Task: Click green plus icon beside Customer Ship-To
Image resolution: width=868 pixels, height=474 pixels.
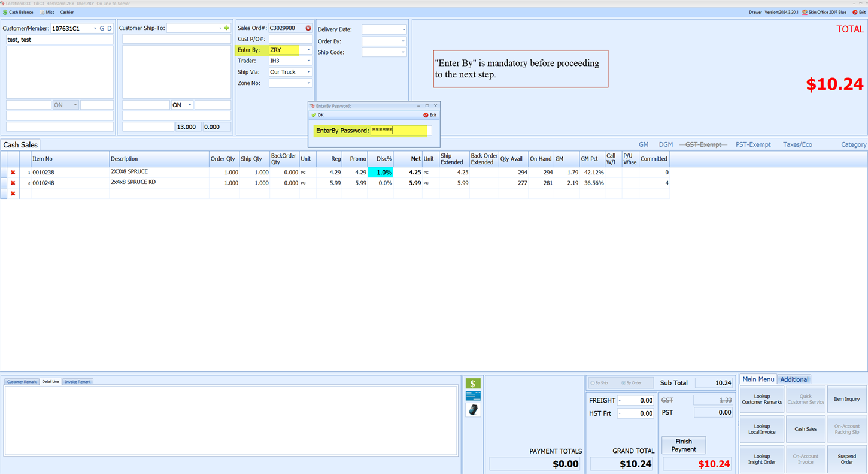Action: tap(226, 28)
